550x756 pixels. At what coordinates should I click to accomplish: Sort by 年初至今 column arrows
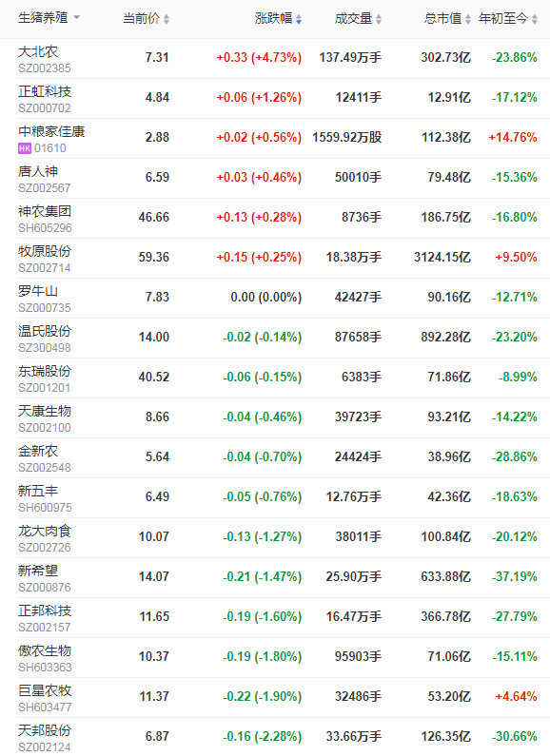pos(535,19)
